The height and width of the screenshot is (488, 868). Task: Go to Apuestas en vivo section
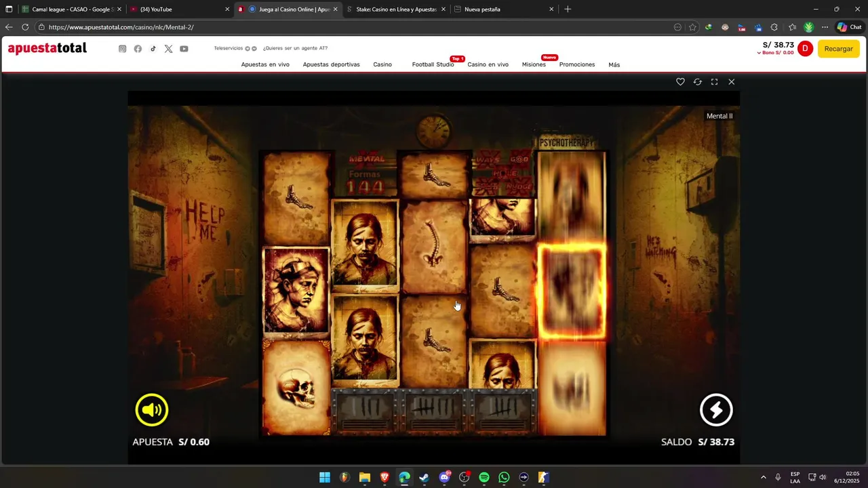(265, 64)
